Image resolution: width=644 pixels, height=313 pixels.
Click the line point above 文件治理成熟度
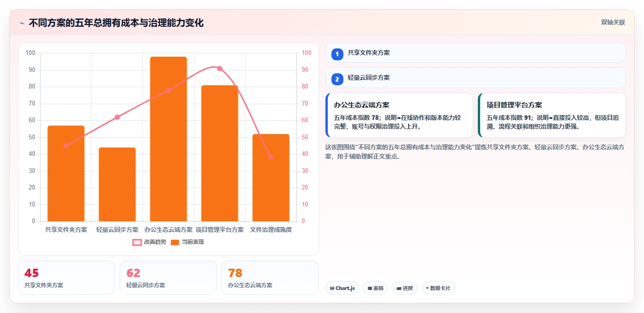(x=271, y=158)
